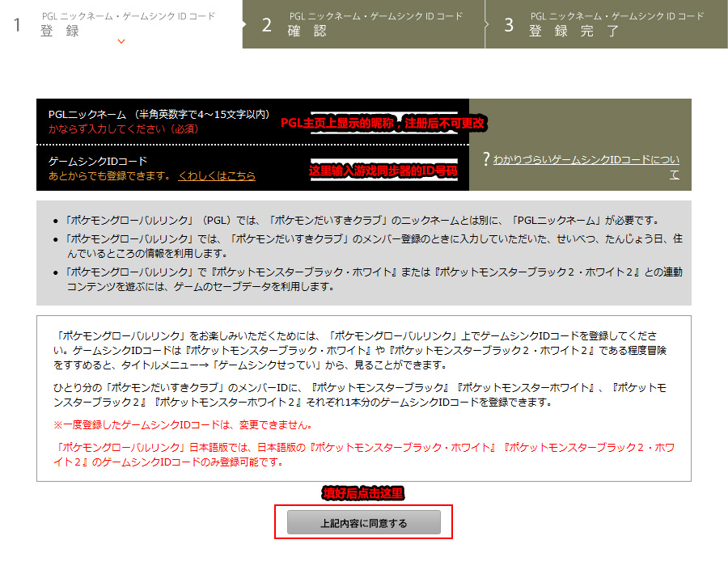Click the PGLニックネーム field label text

click(159, 114)
